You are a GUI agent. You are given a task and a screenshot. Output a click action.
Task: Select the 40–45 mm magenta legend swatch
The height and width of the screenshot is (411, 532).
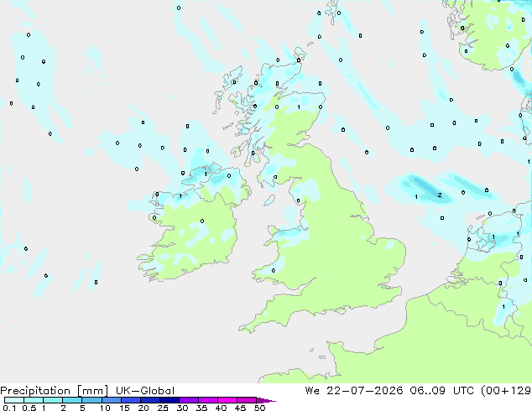coord(227,400)
